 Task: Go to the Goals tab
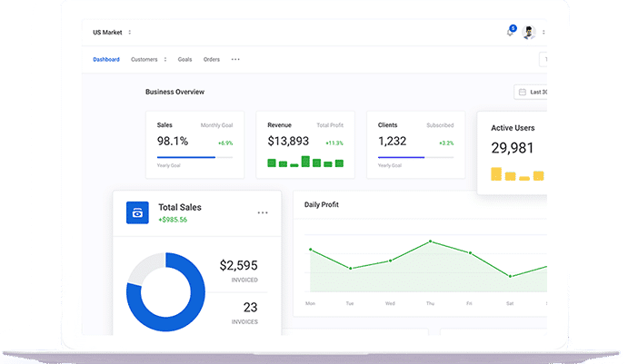[184, 60]
